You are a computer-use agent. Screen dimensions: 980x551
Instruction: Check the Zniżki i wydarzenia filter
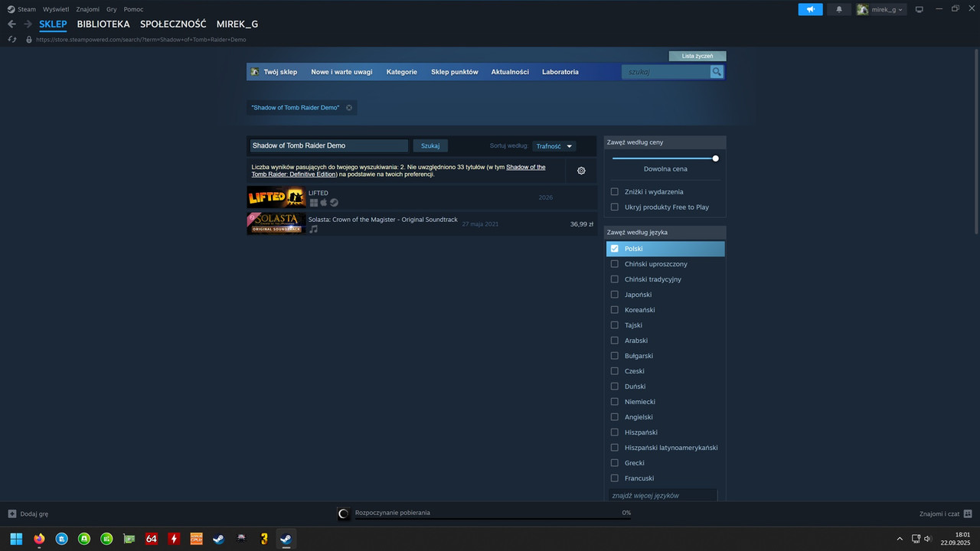tap(615, 192)
